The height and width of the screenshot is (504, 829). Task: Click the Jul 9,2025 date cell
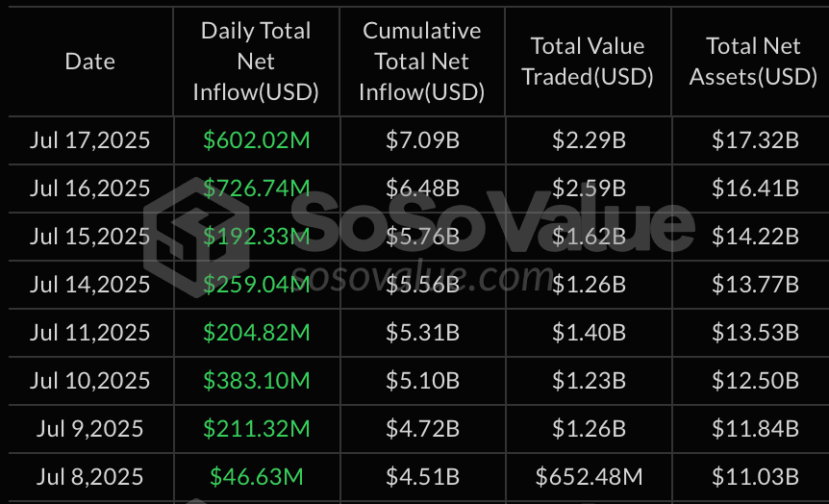pos(89,429)
